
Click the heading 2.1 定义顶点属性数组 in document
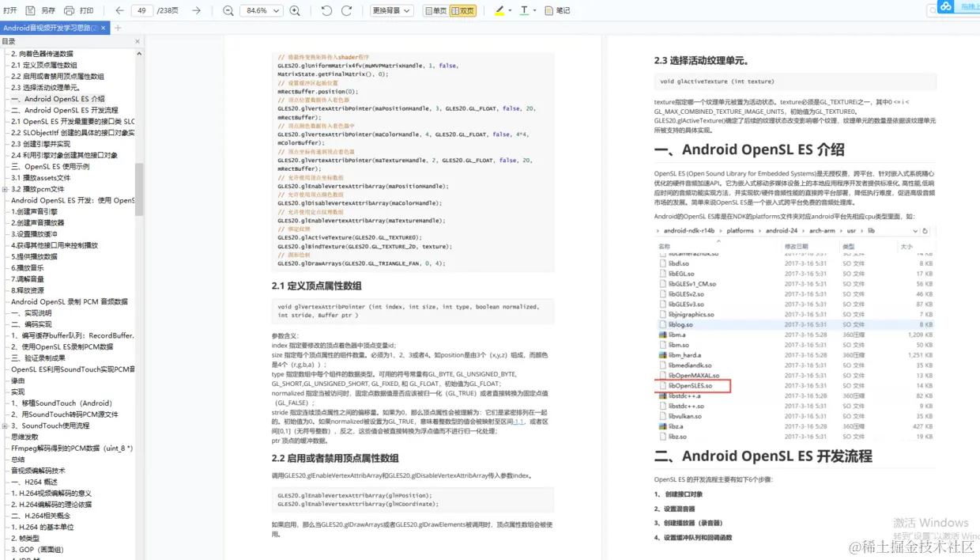click(316, 286)
